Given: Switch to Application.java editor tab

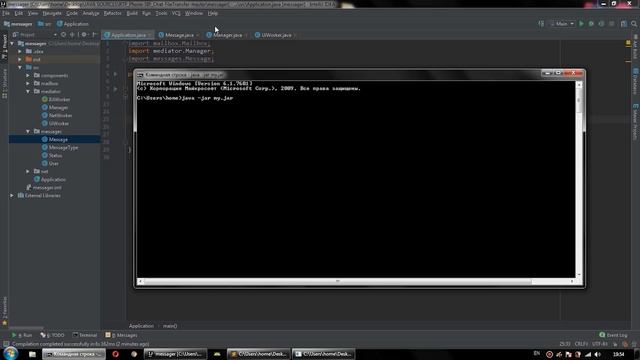Looking at the screenshot, I should pos(128,35).
